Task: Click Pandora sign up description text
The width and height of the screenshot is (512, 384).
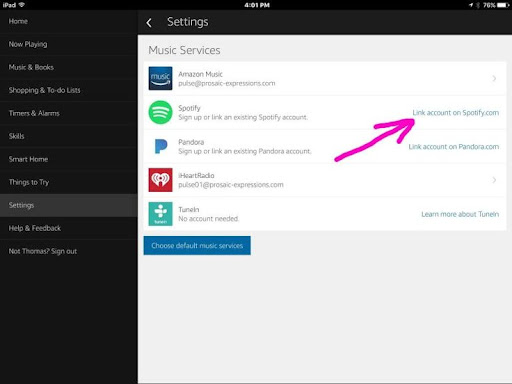Action: [245, 151]
